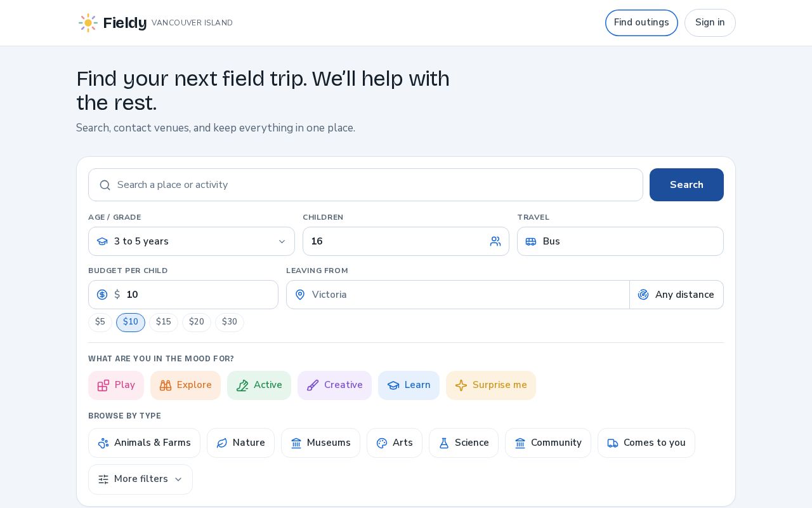Select the $30 budget preset
Image resolution: width=812 pixels, height=508 pixels.
point(230,323)
